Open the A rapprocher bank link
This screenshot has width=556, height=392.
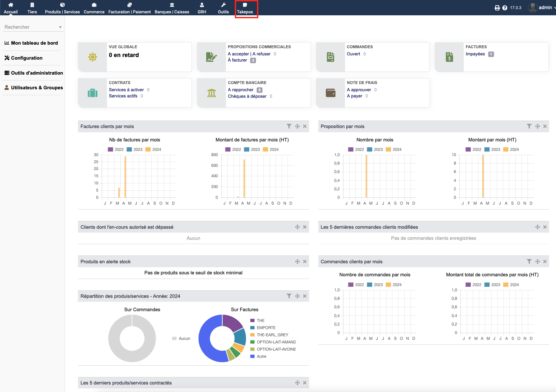(241, 90)
